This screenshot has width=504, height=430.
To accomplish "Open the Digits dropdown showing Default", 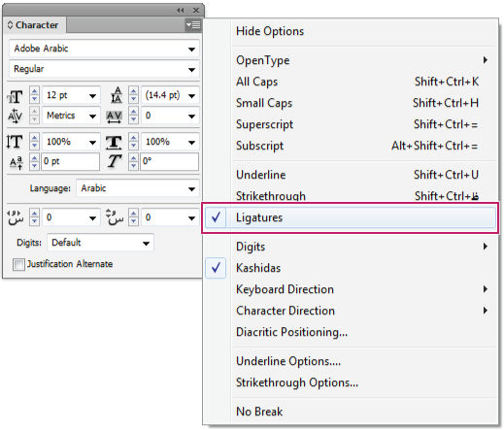I will [x=100, y=243].
